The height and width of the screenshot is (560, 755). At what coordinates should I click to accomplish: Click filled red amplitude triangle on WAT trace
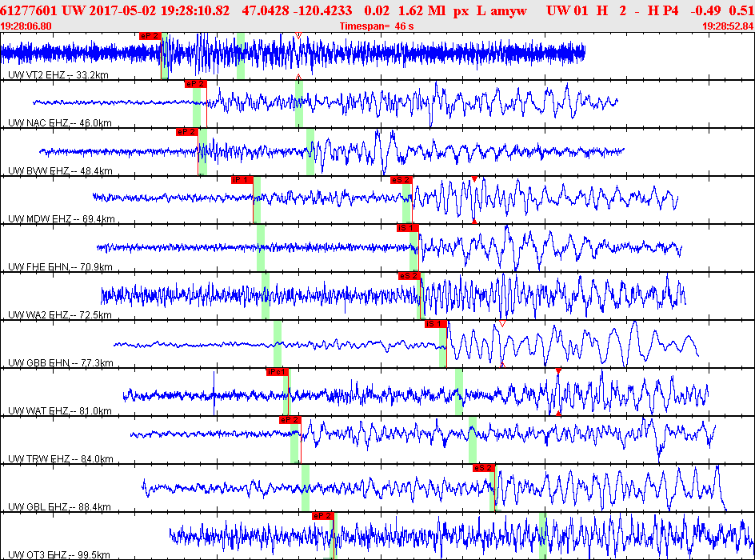click(558, 371)
